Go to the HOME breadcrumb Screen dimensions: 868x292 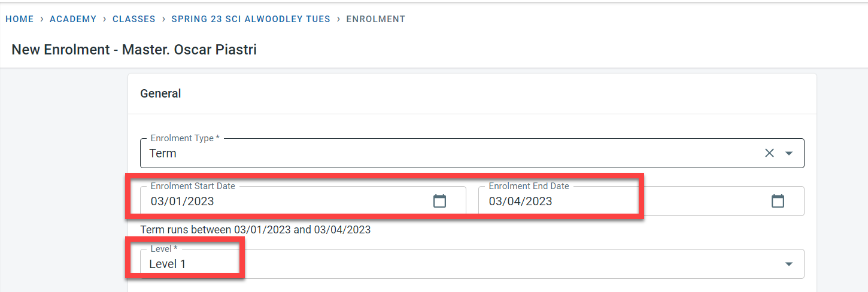20,19
